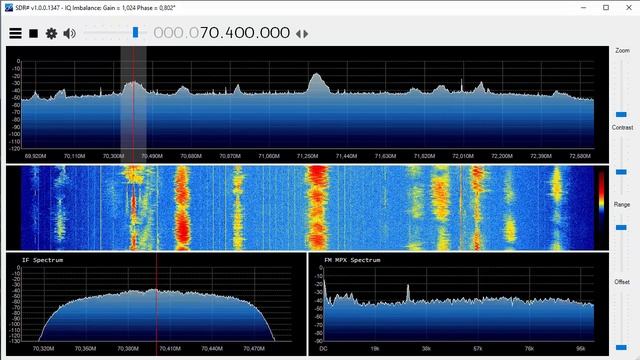The image size is (640, 360).
Task: Click the 57k label in FM MPX axis
Action: [478, 349]
